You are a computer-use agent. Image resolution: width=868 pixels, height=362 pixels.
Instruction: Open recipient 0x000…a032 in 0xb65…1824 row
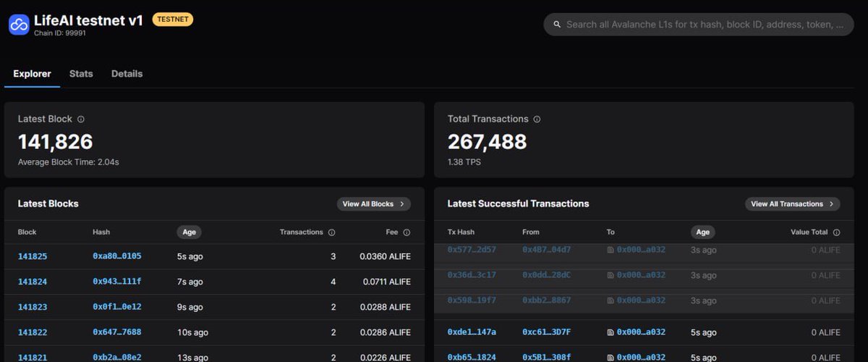pyautogui.click(x=641, y=357)
